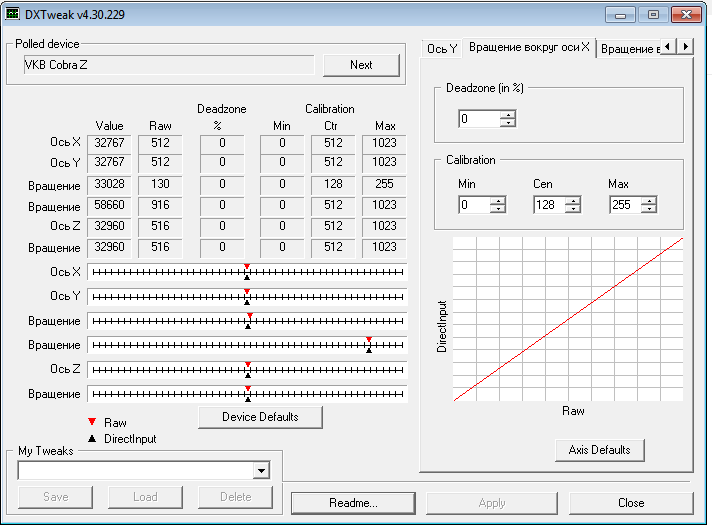This screenshot has width=712, height=530.
Task: Click the Close button at bottom right
Action: click(631, 503)
